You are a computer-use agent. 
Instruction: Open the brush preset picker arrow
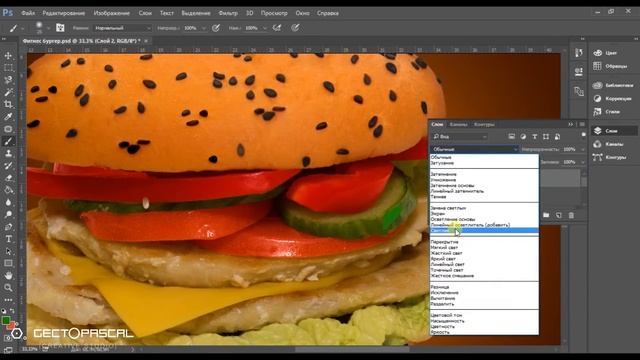(48, 28)
